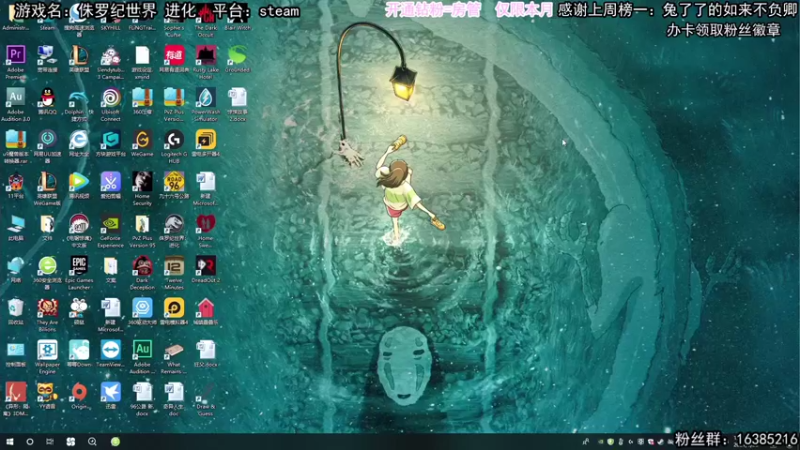This screenshot has height=450, width=800.
Task: Open the Adobe Premiere desktop shortcut
Action: click(15, 55)
